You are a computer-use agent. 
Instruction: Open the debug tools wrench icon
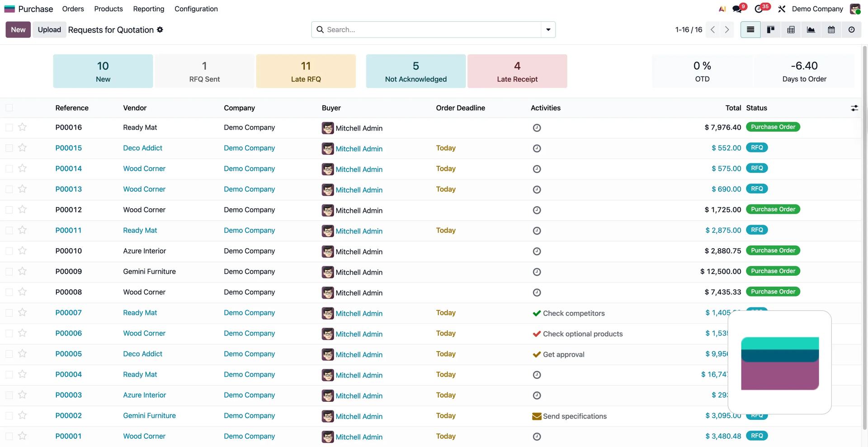(782, 9)
